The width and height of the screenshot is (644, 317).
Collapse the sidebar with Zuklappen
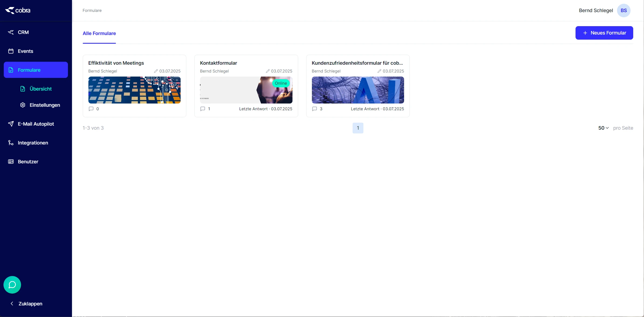26,304
